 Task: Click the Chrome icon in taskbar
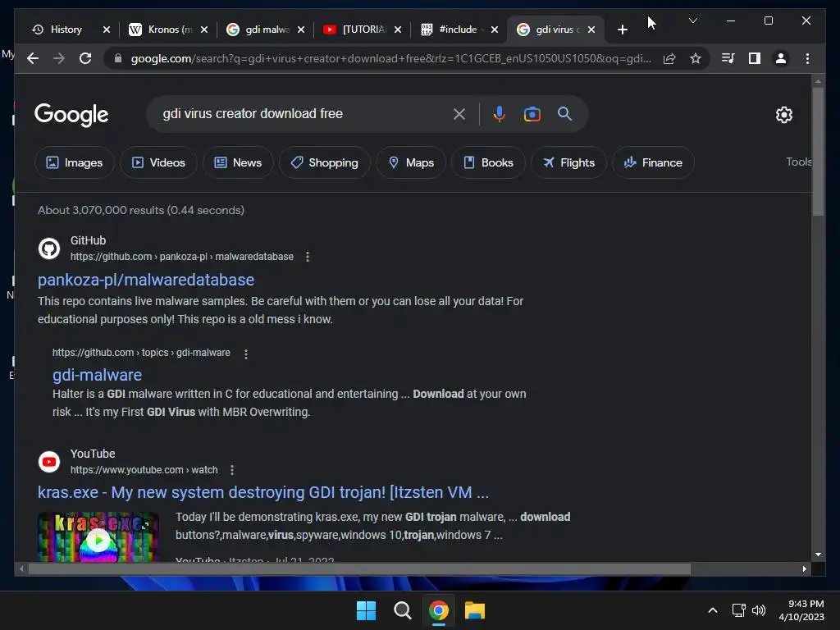[439, 610]
